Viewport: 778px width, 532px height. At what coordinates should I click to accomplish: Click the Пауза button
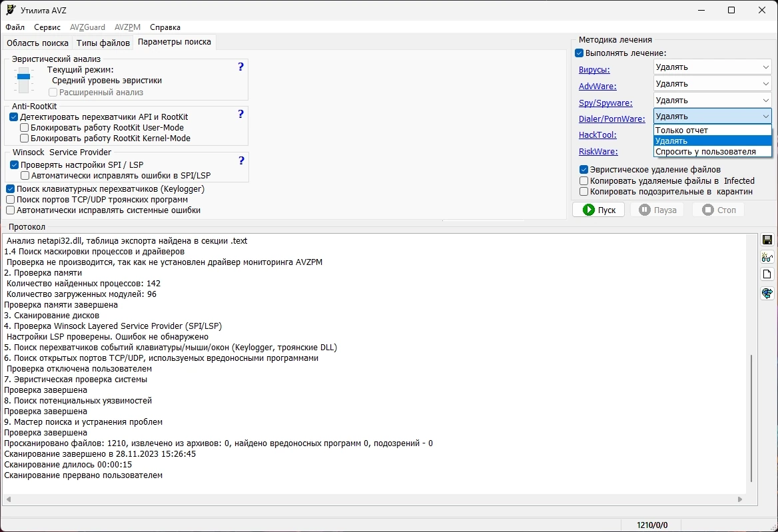[657, 210]
